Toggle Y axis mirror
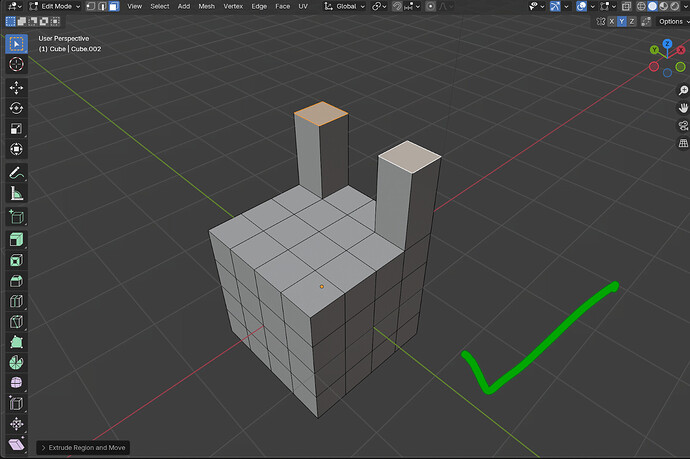The width and height of the screenshot is (690, 459). [621, 22]
